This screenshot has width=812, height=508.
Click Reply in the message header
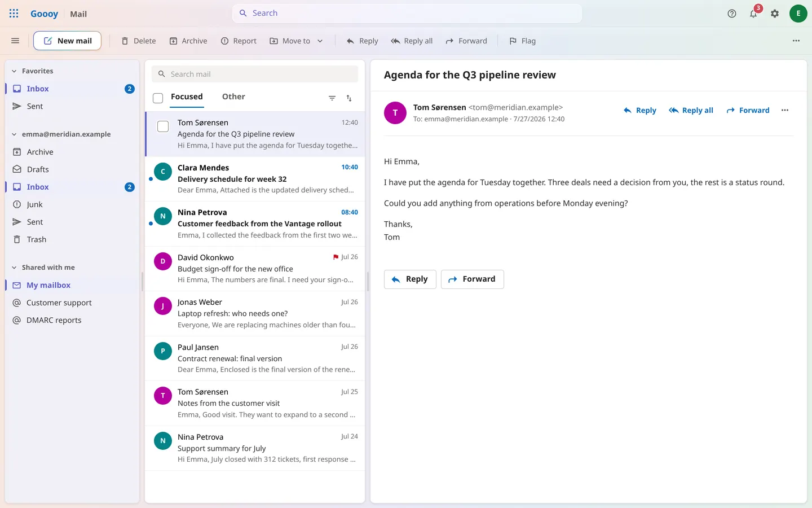640,110
